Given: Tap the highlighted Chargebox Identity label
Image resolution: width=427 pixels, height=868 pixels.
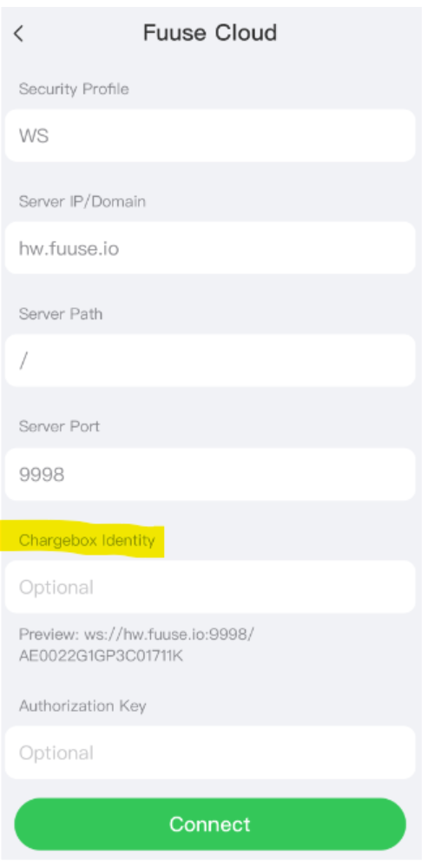Looking at the screenshot, I should click(87, 540).
